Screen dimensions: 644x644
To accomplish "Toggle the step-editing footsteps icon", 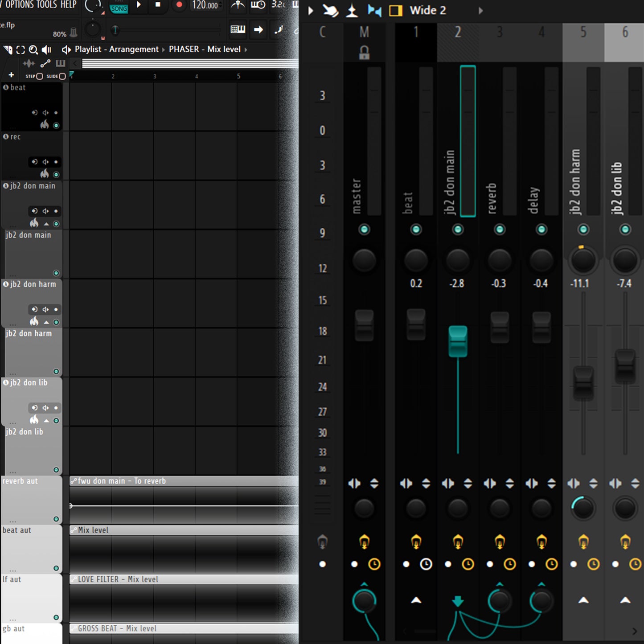I will tap(279, 29).
